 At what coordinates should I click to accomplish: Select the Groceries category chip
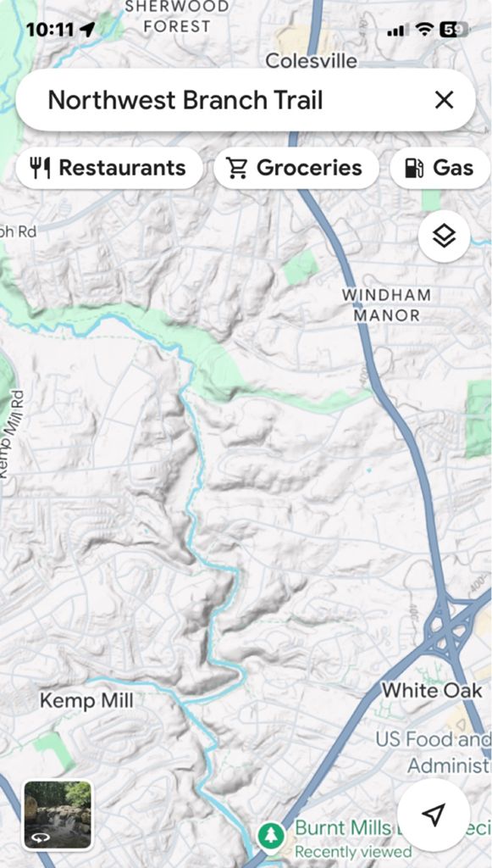coord(296,168)
